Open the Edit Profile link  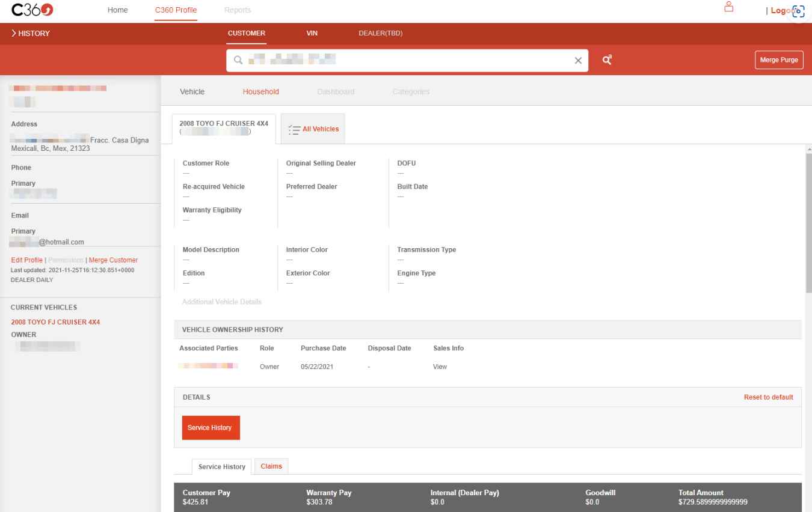point(26,260)
